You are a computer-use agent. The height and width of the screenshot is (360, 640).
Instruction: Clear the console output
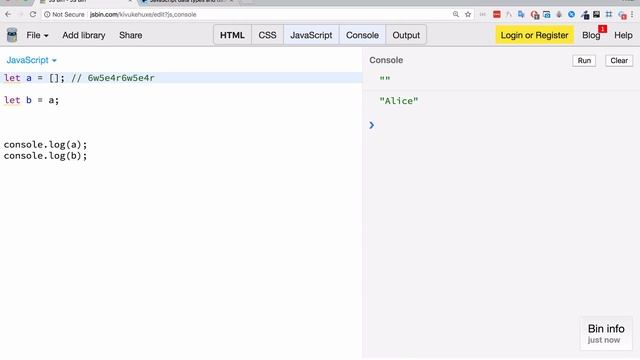pos(619,60)
